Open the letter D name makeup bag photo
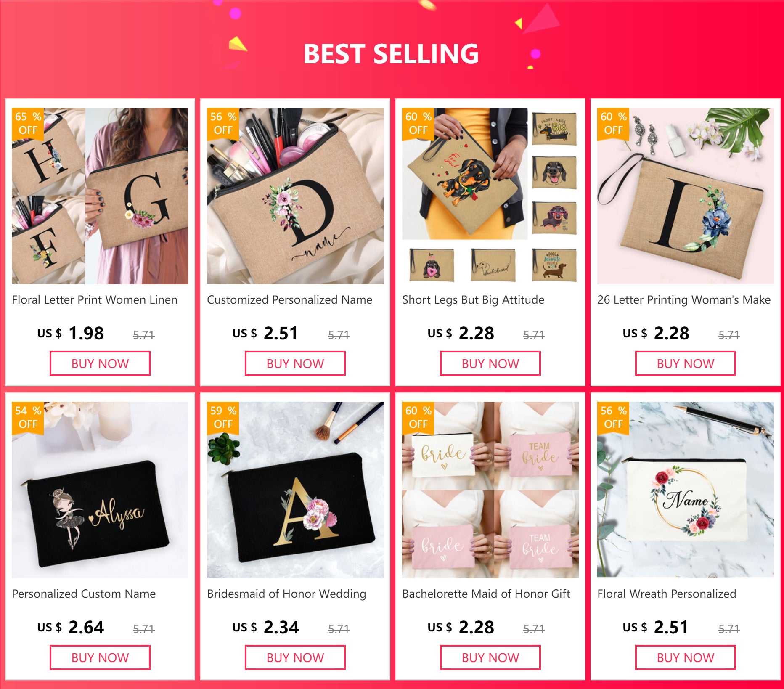The height and width of the screenshot is (689, 784). click(x=295, y=196)
